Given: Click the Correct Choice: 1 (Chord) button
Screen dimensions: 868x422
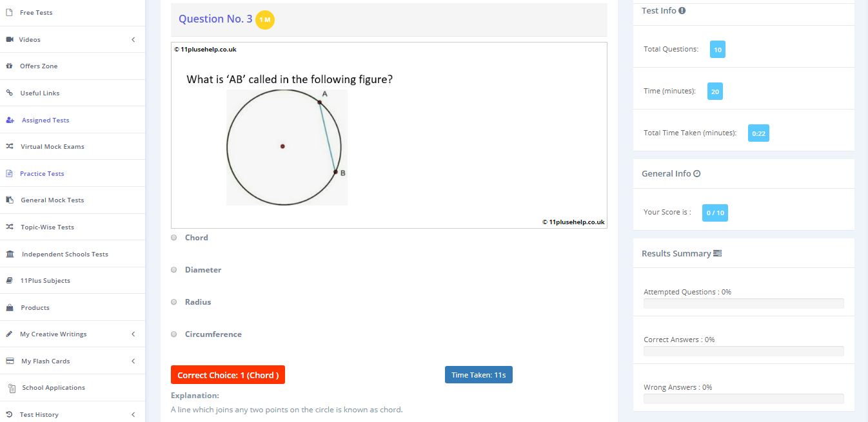Looking at the screenshot, I should 228,375.
